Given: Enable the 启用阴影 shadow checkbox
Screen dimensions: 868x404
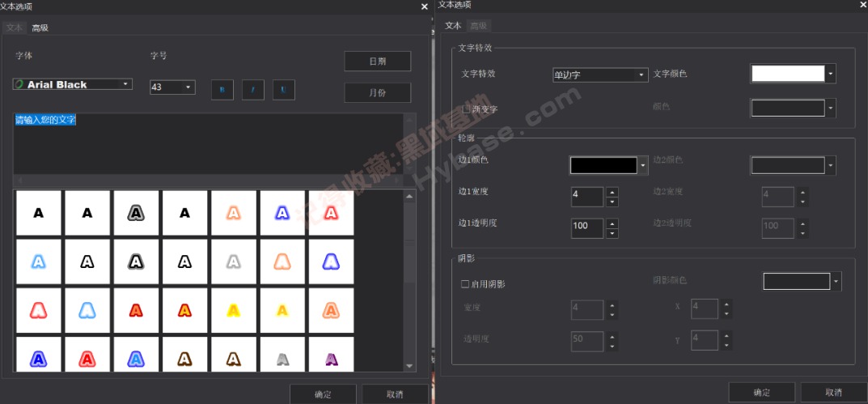Looking at the screenshot, I should [465, 283].
